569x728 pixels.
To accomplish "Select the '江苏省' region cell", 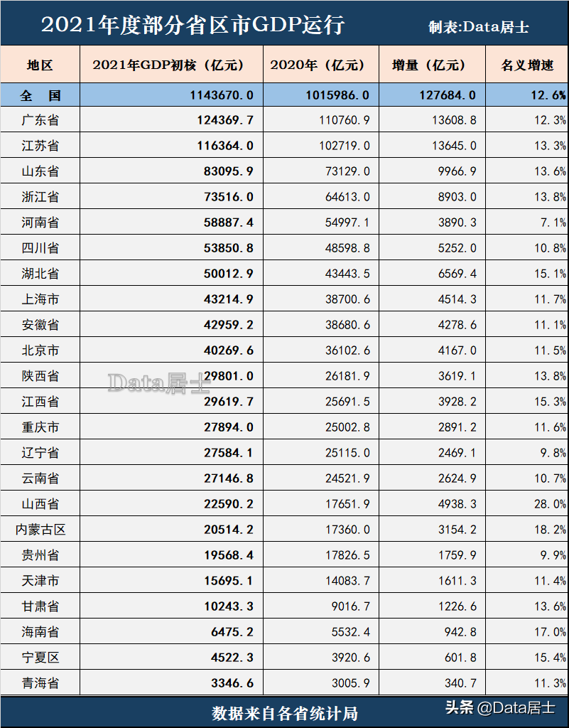I will pos(40,146).
